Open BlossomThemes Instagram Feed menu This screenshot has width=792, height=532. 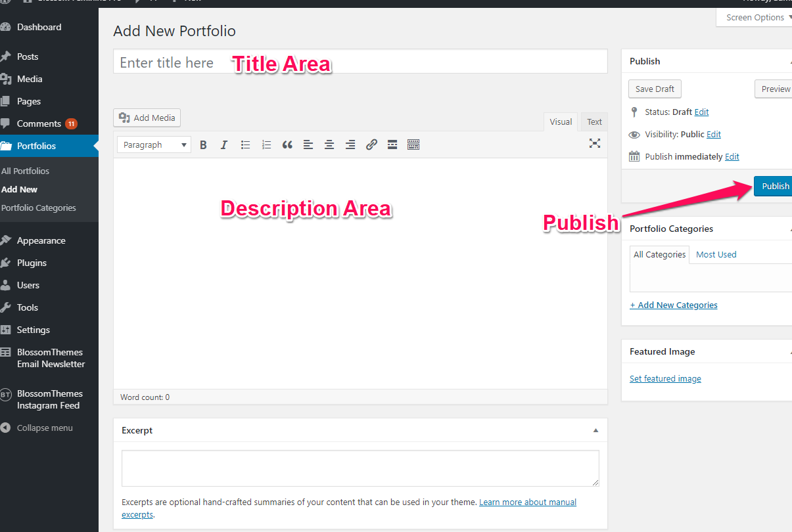(49, 399)
